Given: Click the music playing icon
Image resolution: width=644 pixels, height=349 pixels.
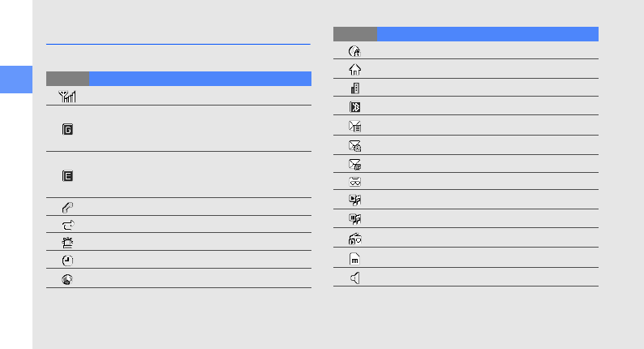Looking at the screenshot, I should [x=354, y=200].
